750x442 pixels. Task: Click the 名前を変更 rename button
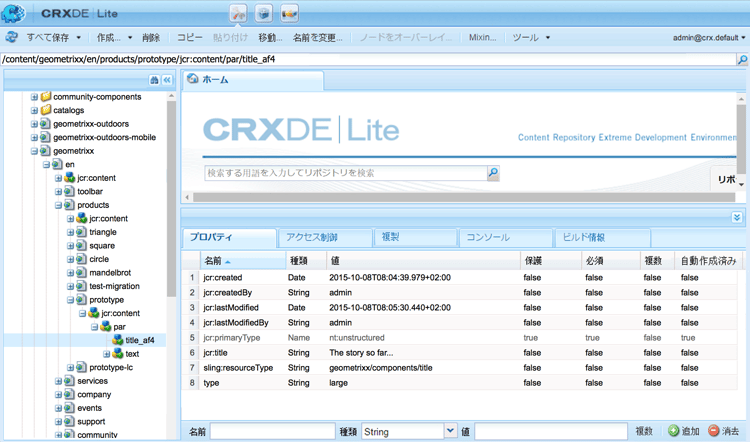pos(318,37)
